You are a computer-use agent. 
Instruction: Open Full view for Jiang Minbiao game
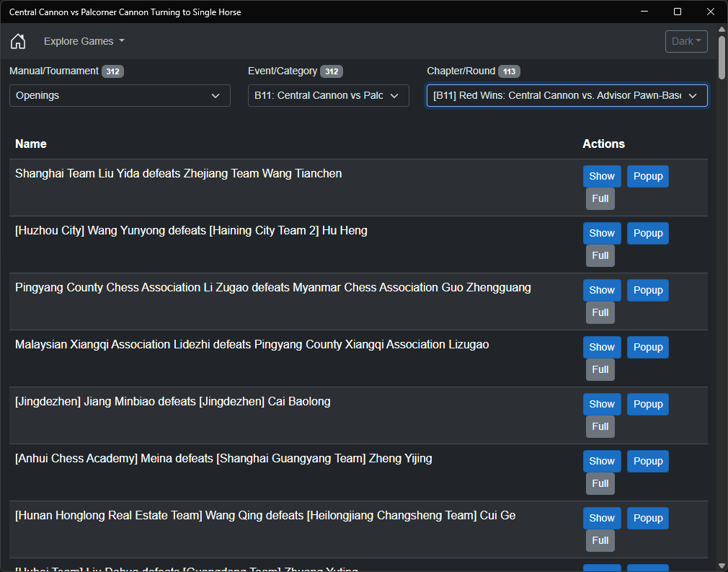[x=600, y=426]
